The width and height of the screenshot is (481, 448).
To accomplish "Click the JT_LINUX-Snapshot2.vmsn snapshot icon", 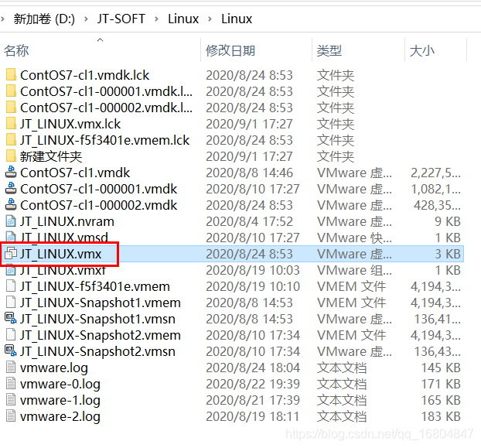I will [11, 351].
